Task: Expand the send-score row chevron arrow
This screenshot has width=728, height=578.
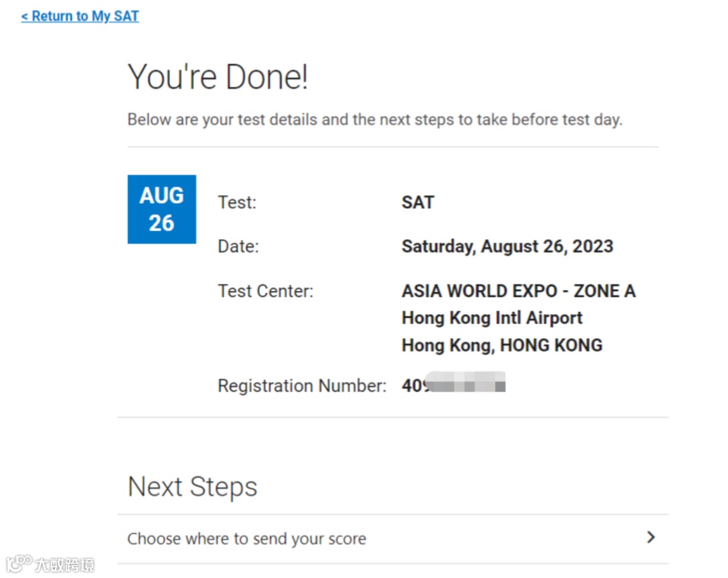Action: pyautogui.click(x=650, y=537)
